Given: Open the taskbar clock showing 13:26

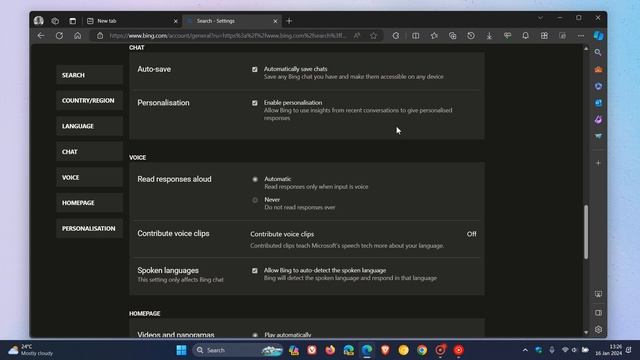Looking at the screenshot, I should click(608, 350).
